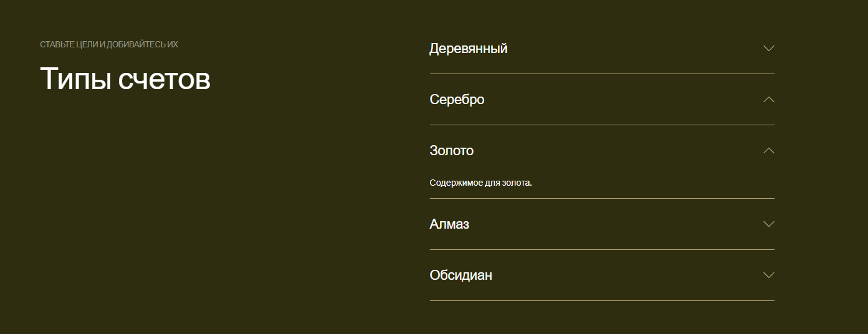This screenshot has width=868, height=334.
Task: Click the СТАВЬТЕ ЦЕЛИ И ДОБИВАЙТЕСЬ ИХ tagline
Action: (109, 44)
